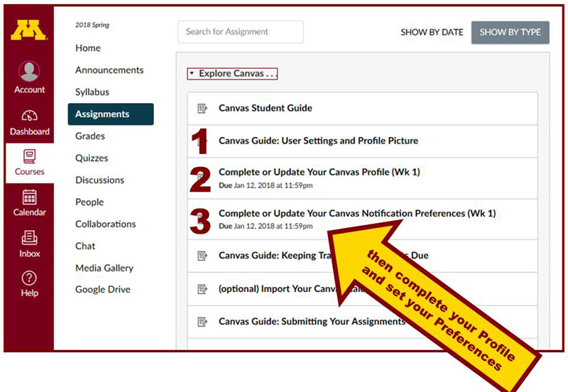Open Complete or Update Your Canvas Profile

(319, 172)
